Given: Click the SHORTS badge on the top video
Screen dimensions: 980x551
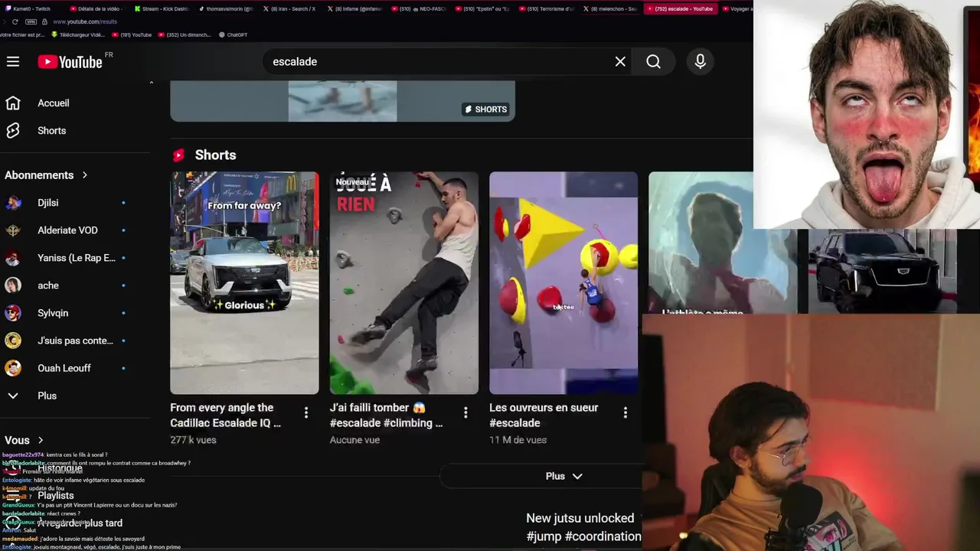Looking at the screenshot, I should [485, 109].
